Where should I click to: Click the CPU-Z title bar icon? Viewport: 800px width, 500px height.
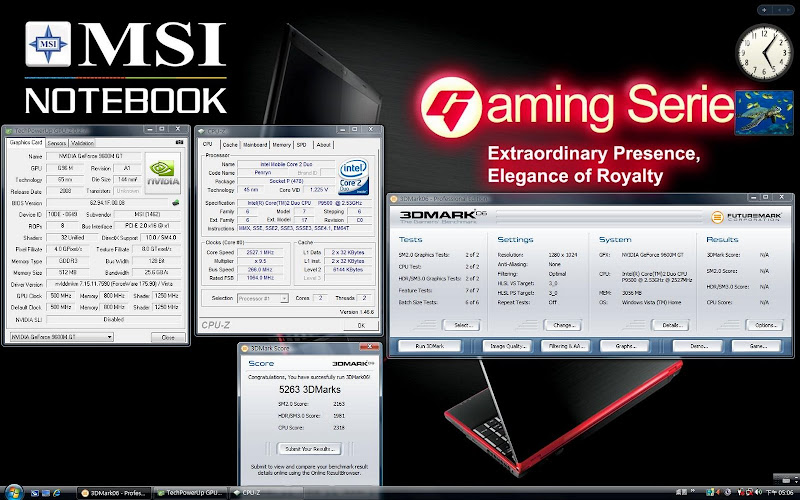tap(201, 131)
